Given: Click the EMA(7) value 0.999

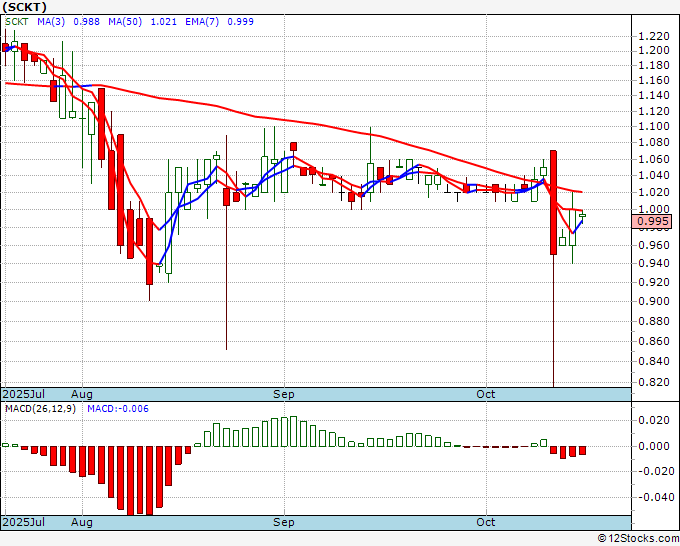Looking at the screenshot, I should (240, 22).
